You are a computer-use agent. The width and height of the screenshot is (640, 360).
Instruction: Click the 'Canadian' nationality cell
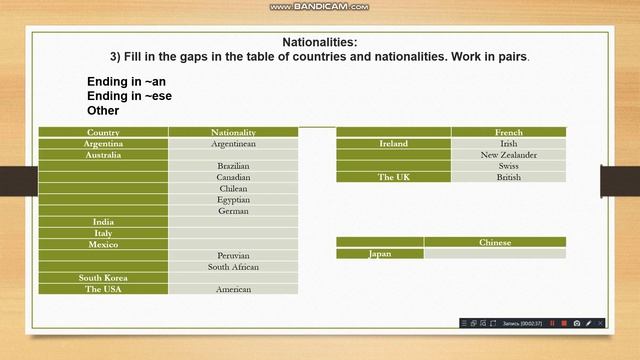coord(233,177)
